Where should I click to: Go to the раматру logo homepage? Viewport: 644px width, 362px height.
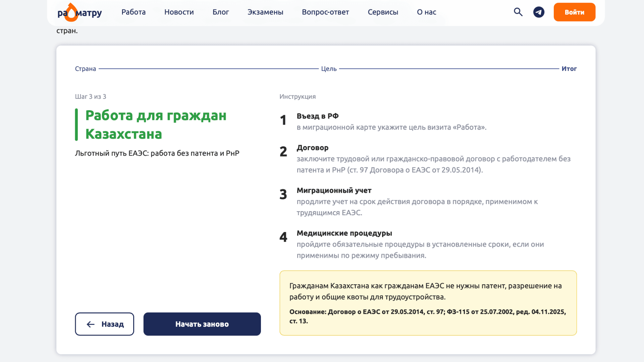[x=79, y=12]
